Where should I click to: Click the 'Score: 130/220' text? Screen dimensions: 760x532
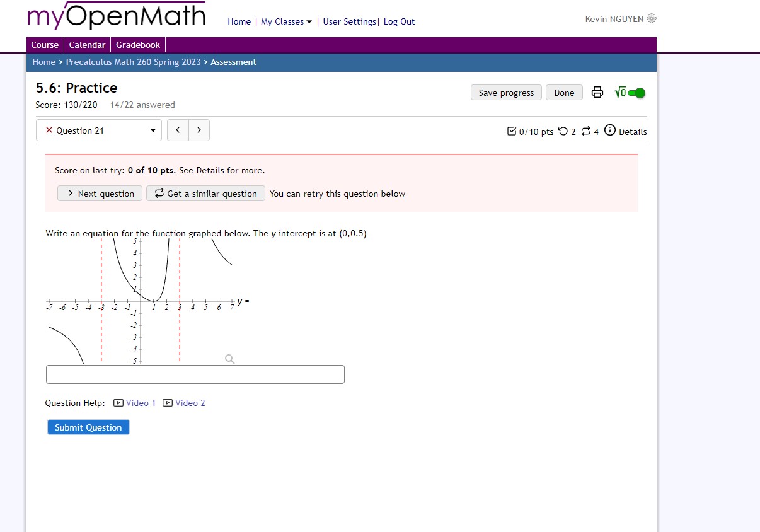(x=67, y=105)
